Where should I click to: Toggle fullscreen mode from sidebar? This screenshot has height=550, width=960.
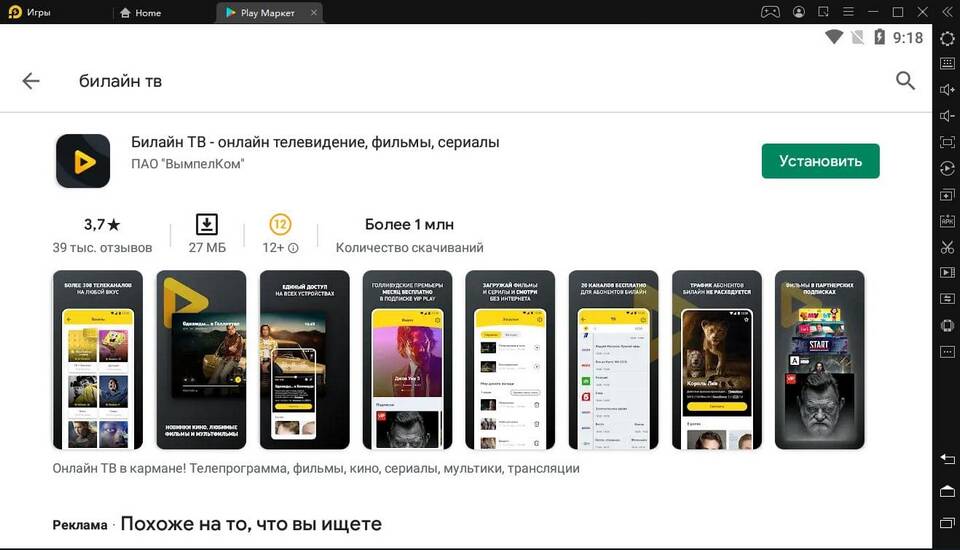pos(947,143)
